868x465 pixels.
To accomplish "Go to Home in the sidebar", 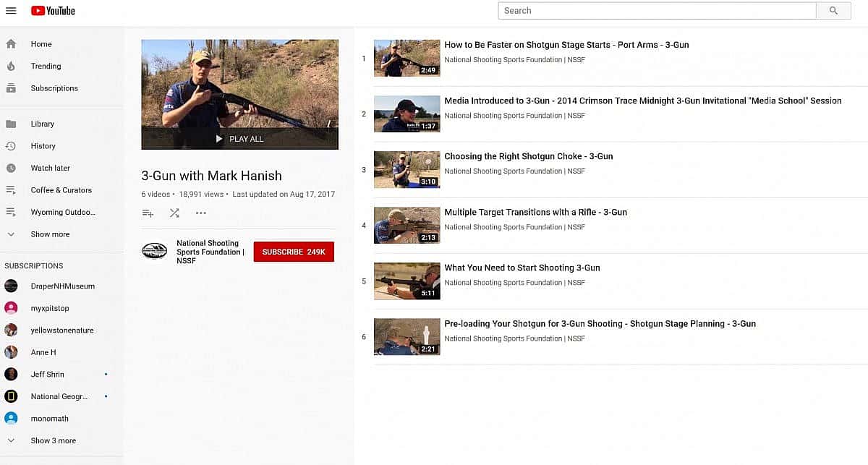I will (x=41, y=44).
